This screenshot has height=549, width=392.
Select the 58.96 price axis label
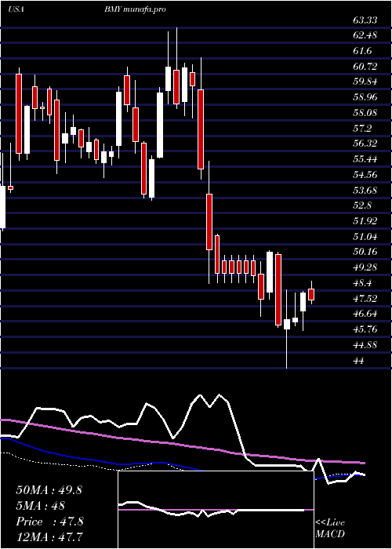coord(365,97)
